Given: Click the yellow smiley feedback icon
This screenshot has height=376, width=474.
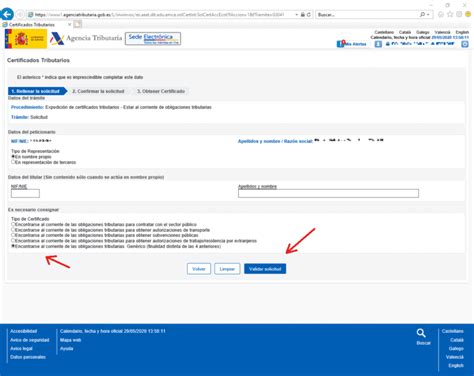Looking at the screenshot, I should tap(468, 14).
